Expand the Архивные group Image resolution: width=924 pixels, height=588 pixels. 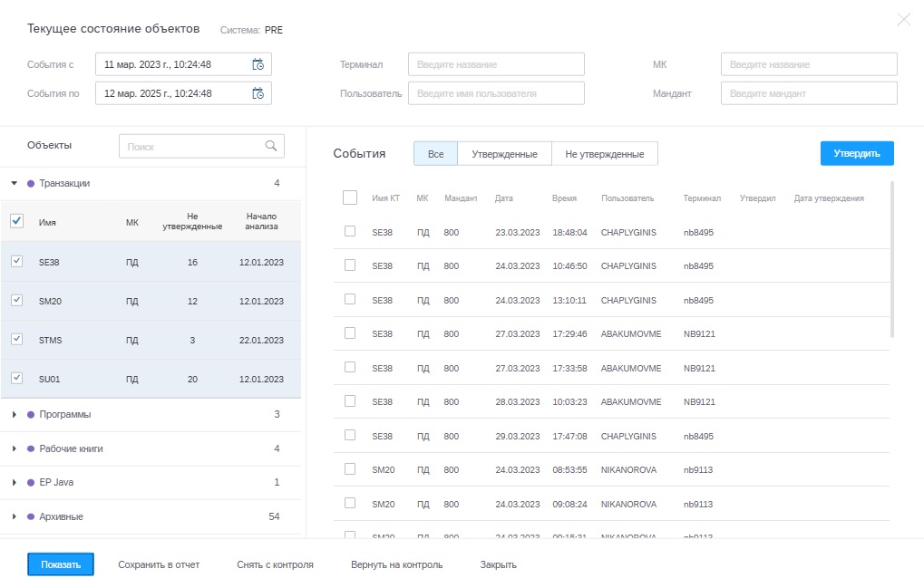(15, 516)
